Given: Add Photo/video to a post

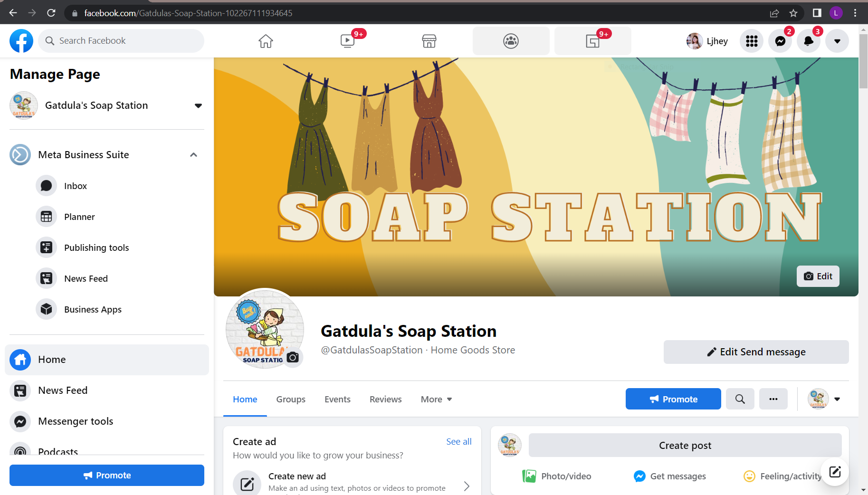Looking at the screenshot, I should click(557, 476).
